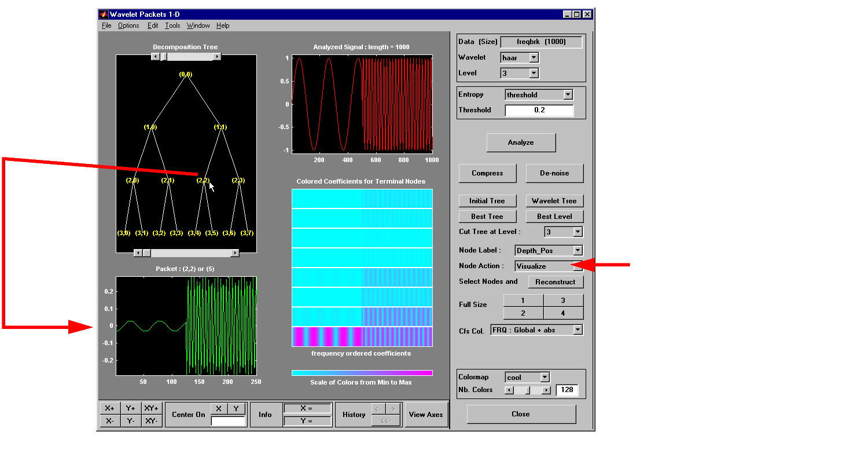The width and height of the screenshot is (868, 450).
Task: Toggle the View Axes button
Action: pyautogui.click(x=426, y=415)
